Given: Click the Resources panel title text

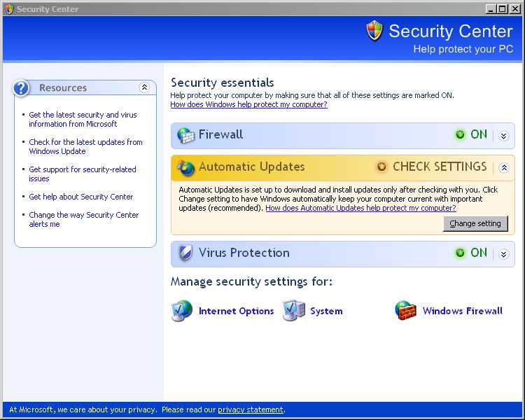Looking at the screenshot, I should [x=63, y=87].
